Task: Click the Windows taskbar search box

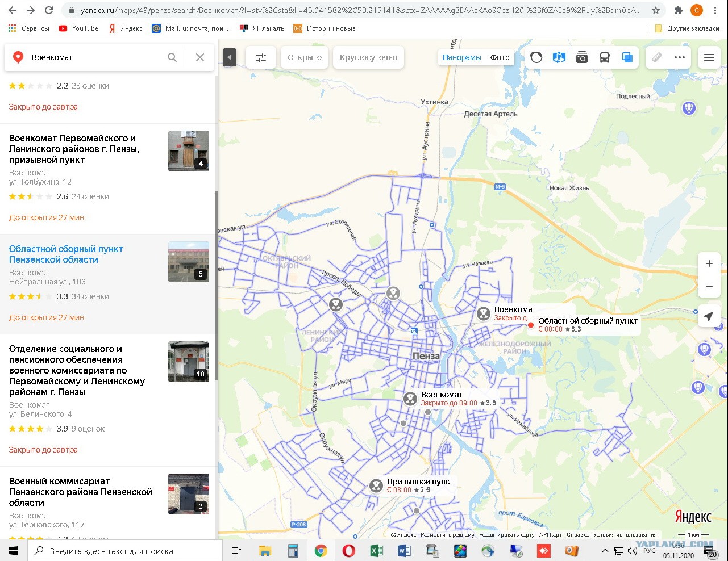Action: [124, 551]
